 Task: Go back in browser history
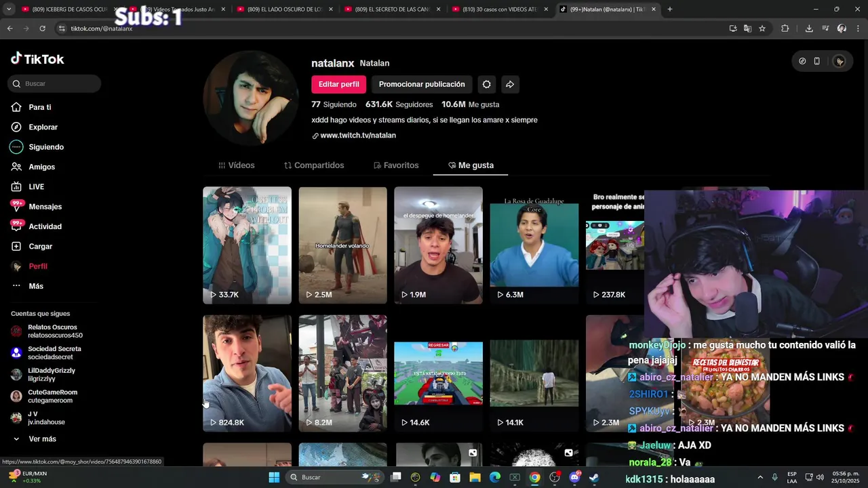pos(9,28)
